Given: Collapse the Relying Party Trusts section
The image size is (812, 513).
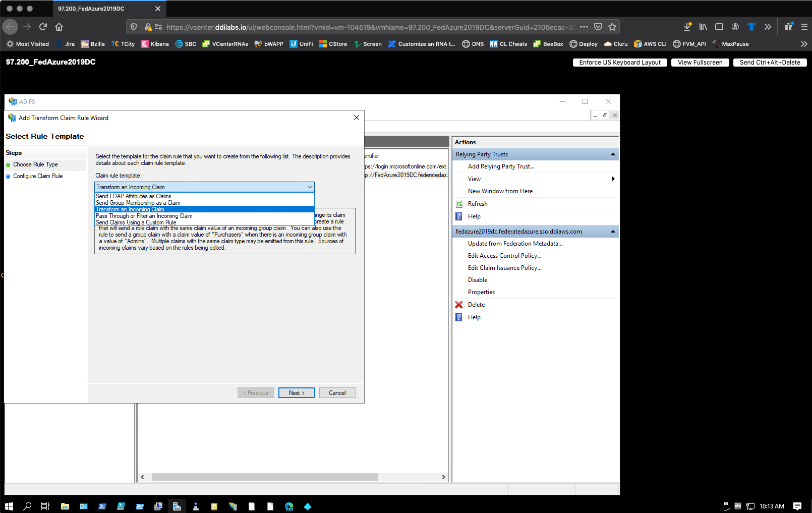Looking at the screenshot, I should click(613, 154).
